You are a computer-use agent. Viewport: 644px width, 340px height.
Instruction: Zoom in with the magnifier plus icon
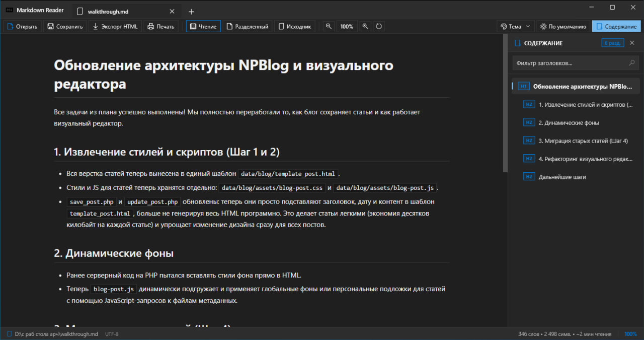[x=365, y=27]
